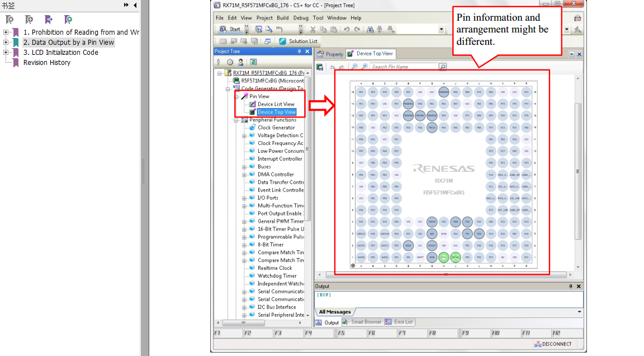The image size is (644, 356).
Task: Click the Find Next binoculars icon
Action: coord(391,29)
